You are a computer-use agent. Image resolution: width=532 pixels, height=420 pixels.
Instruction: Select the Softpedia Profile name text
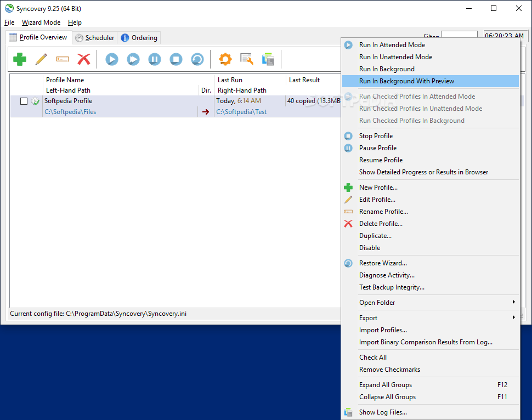point(68,101)
